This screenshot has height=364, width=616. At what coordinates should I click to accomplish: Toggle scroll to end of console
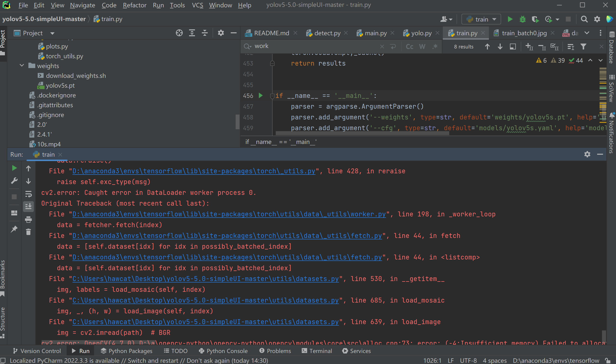point(28,207)
